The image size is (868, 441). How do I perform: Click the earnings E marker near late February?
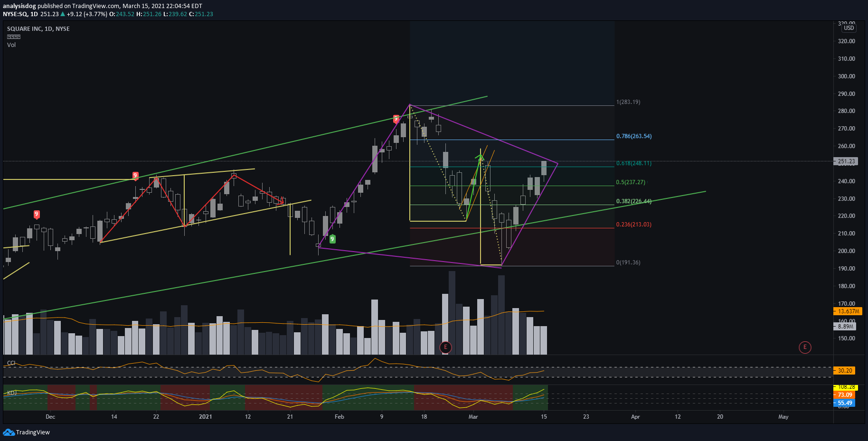[x=445, y=347]
